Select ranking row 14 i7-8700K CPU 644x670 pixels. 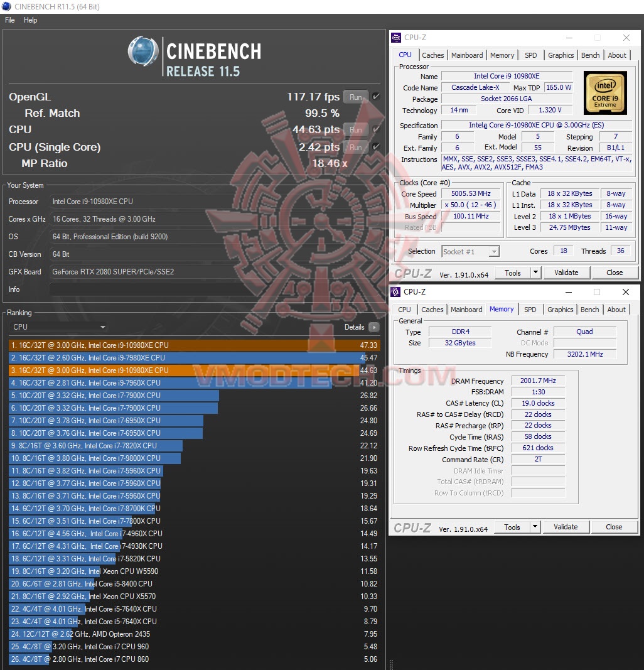click(195, 509)
